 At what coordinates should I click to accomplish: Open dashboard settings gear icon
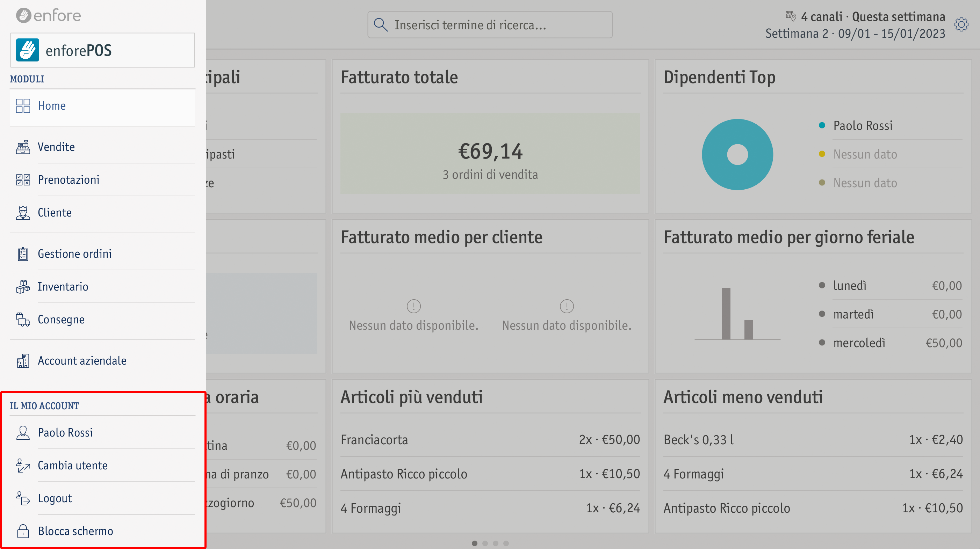click(961, 25)
